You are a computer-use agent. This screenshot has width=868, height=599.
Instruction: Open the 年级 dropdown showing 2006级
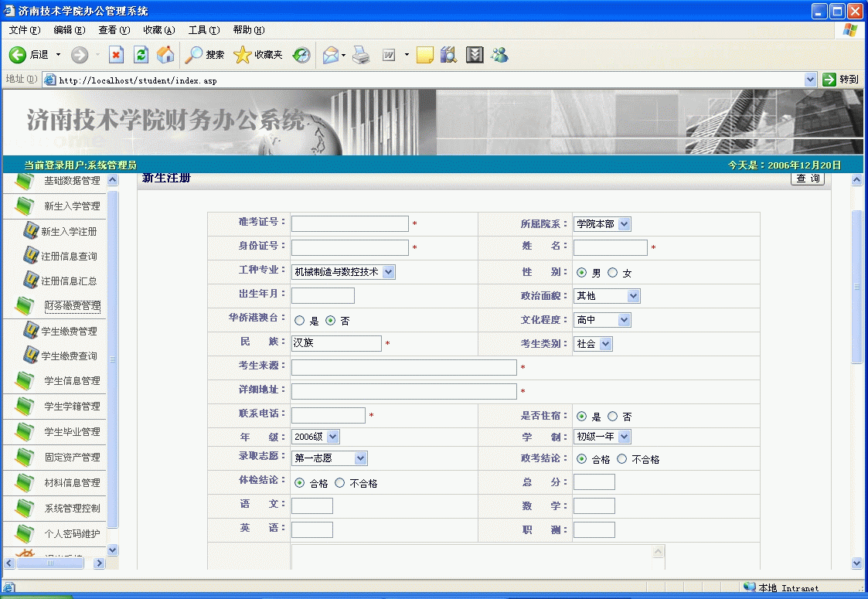(315, 436)
